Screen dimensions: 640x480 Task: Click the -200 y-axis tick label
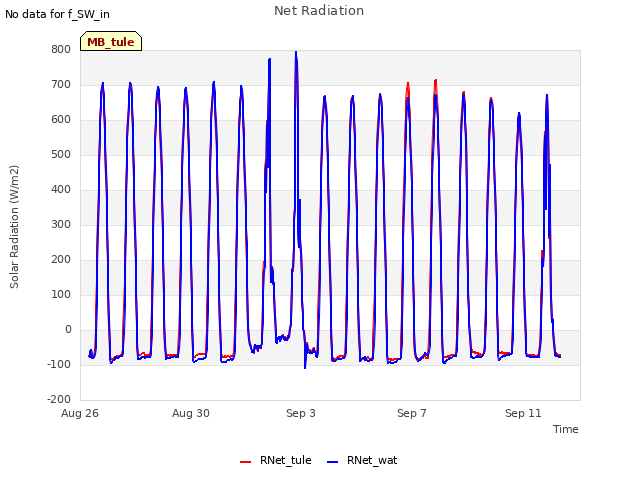[59, 400]
